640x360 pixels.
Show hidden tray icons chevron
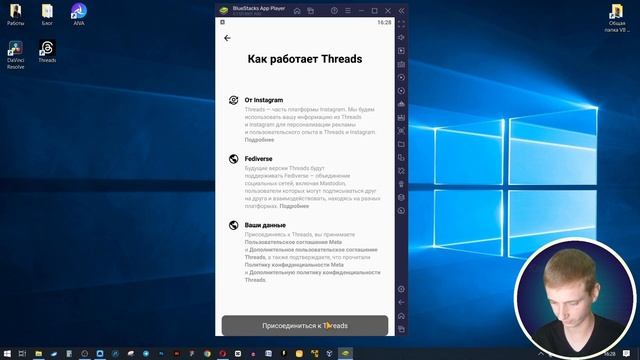click(541, 353)
